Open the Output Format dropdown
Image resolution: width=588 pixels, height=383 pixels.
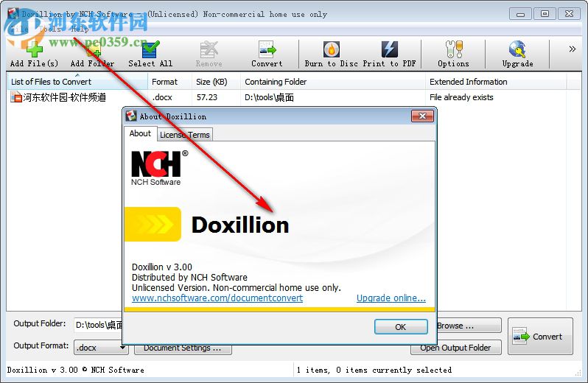[x=101, y=348]
